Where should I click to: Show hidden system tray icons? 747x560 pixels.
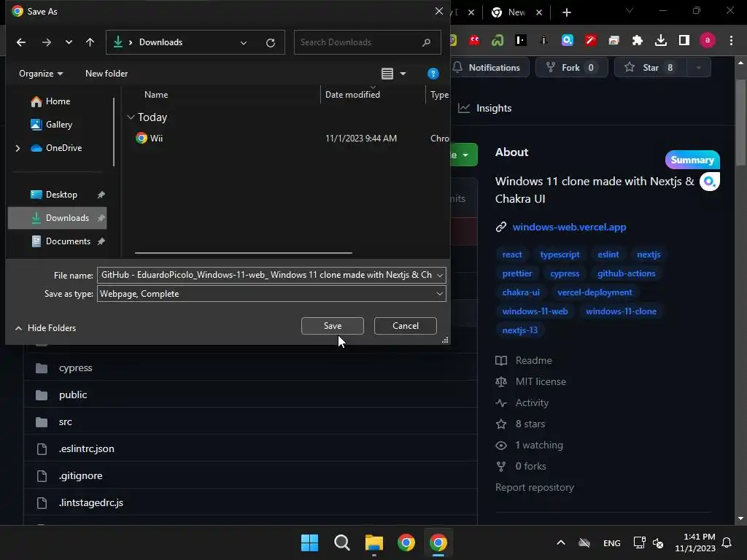561,542
